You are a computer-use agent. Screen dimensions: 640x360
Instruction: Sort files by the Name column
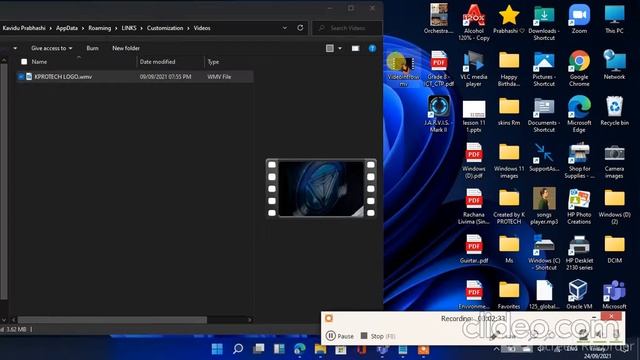(x=39, y=62)
